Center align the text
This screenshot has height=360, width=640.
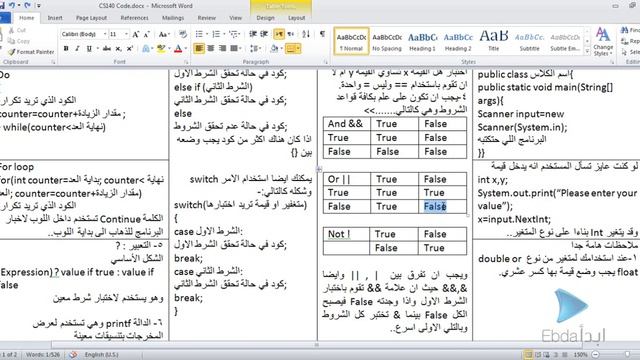[x=211, y=49]
